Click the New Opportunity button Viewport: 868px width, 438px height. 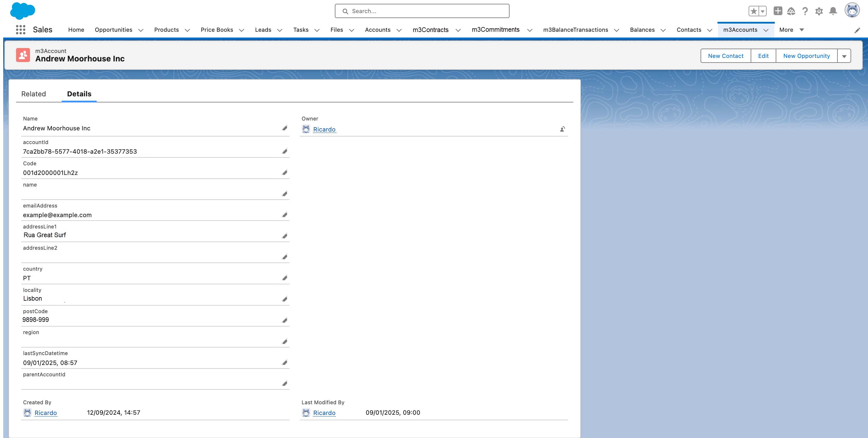click(806, 56)
